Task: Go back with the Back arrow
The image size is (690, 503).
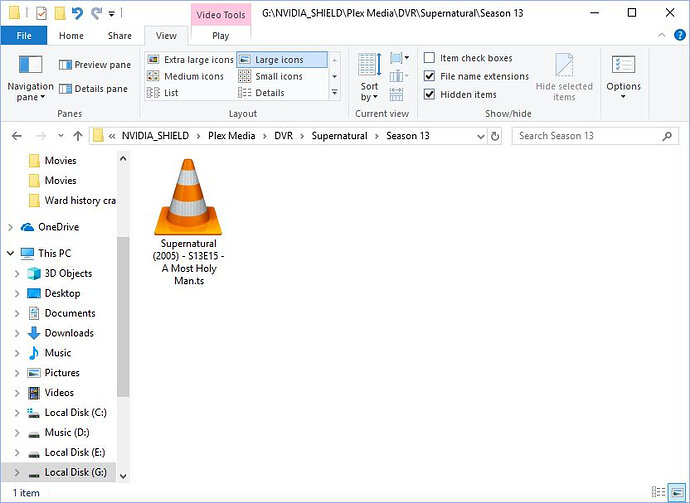Action: pyautogui.click(x=17, y=136)
